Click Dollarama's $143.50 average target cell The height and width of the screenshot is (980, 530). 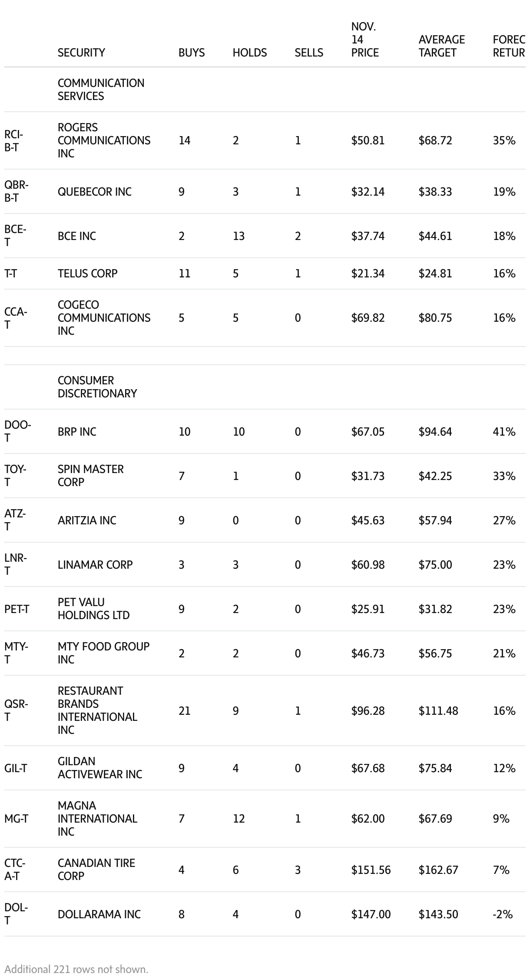(x=438, y=914)
